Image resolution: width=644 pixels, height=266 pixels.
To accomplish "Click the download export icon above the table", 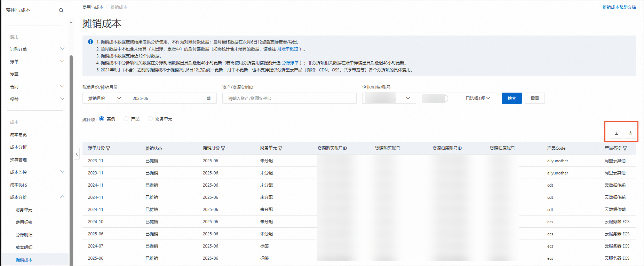I will [x=617, y=133].
